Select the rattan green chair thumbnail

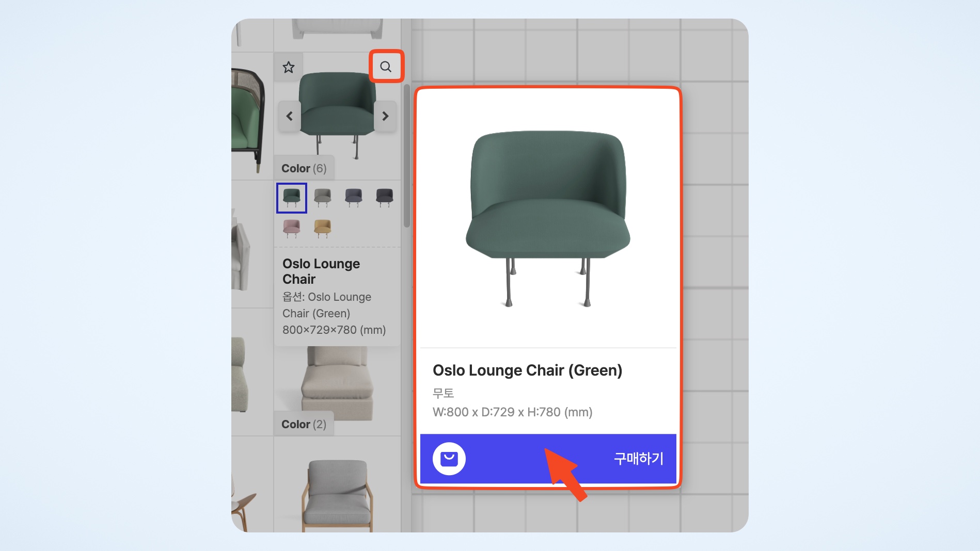pos(249,120)
